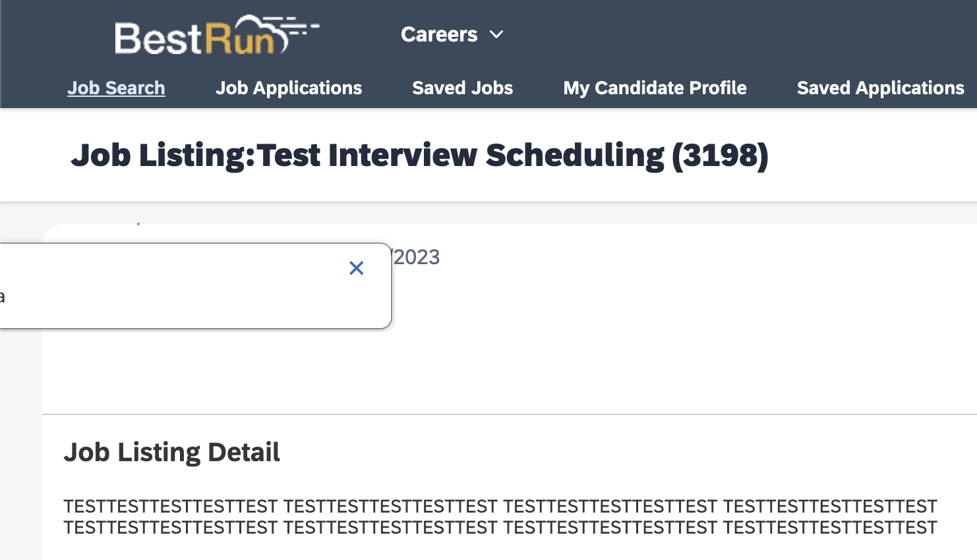Click the first line of TEST description
Screen dimensions: 977x560
pos(500,507)
